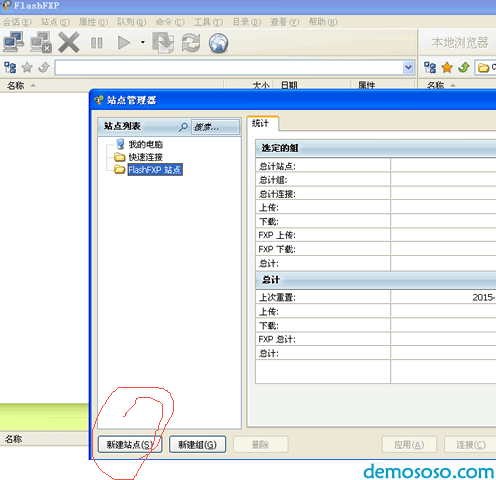Click the 搜索... search field in site manager

(215, 127)
